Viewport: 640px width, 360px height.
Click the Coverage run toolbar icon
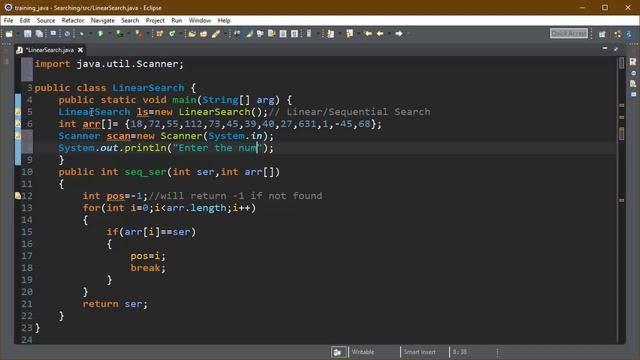(x=119, y=33)
